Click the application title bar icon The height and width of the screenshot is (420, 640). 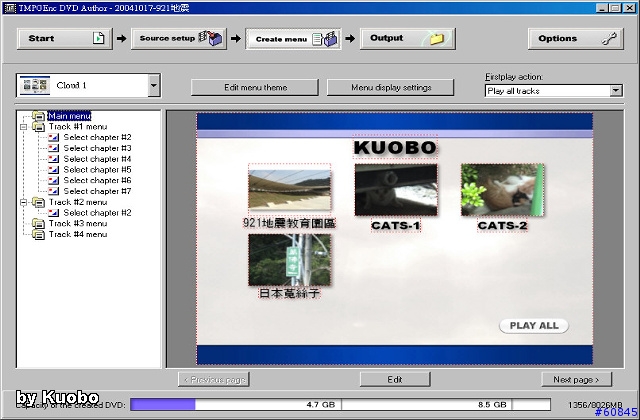[10, 8]
